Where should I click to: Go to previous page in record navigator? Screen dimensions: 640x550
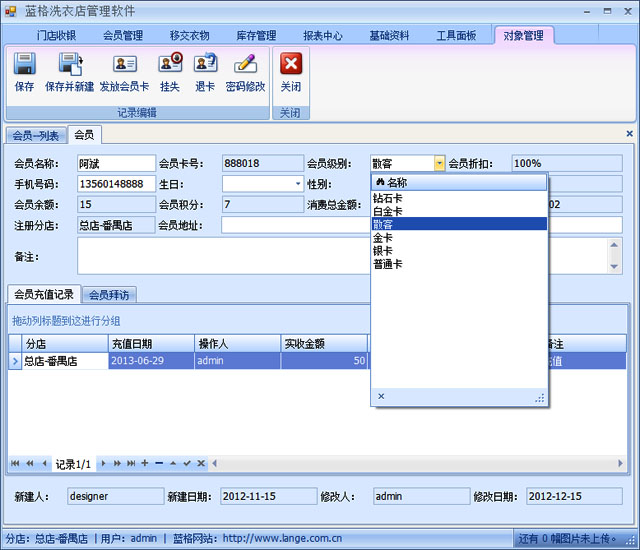30,463
